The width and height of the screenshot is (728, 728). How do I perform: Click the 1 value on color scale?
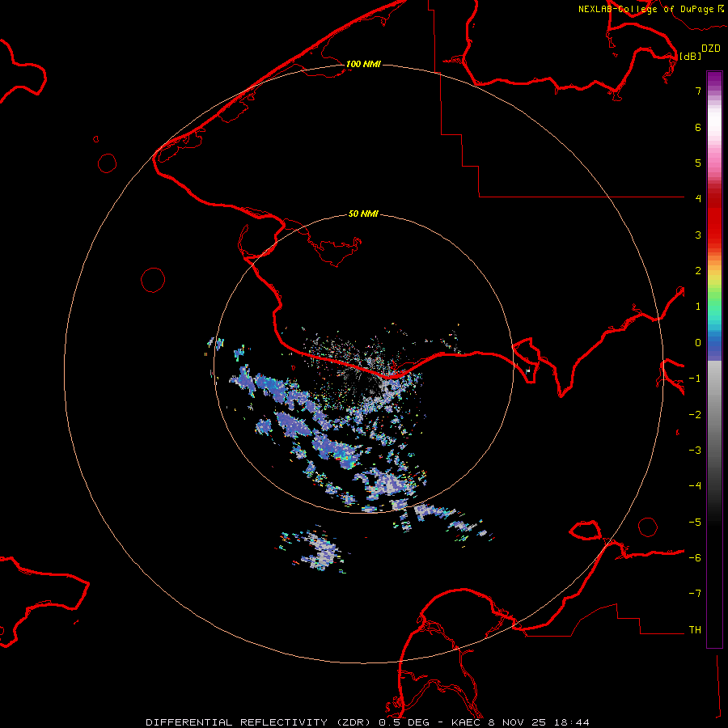pos(698,307)
